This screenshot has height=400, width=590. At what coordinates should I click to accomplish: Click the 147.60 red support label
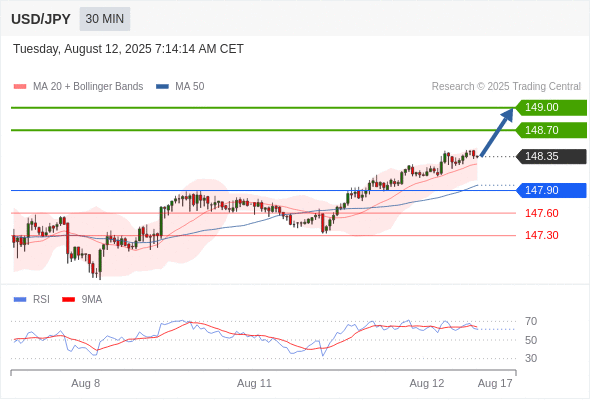[541, 213]
